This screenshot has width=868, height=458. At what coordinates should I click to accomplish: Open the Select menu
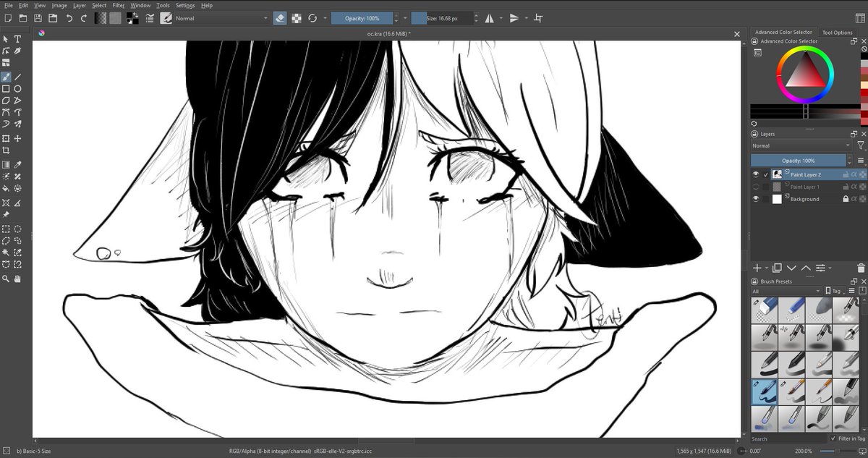coord(99,5)
